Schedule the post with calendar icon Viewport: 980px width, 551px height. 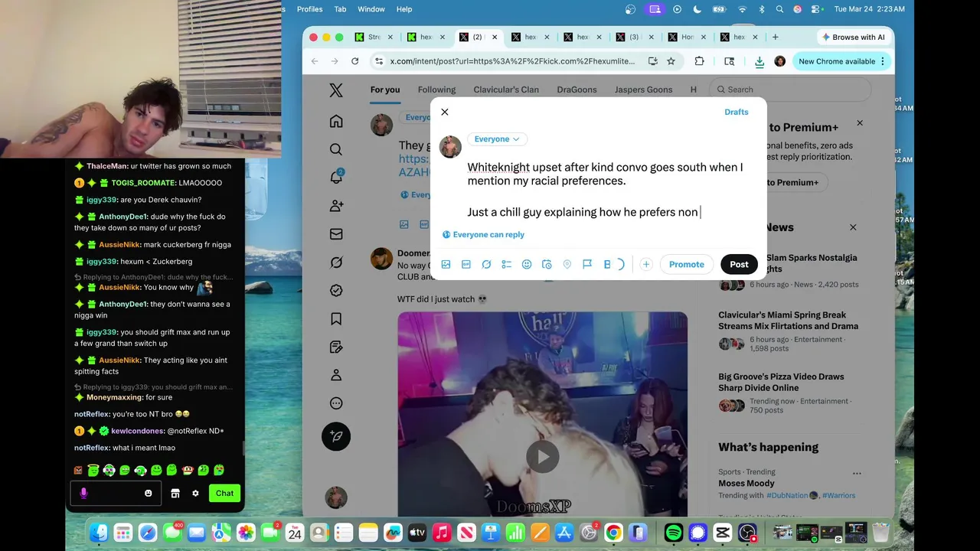[547, 264]
